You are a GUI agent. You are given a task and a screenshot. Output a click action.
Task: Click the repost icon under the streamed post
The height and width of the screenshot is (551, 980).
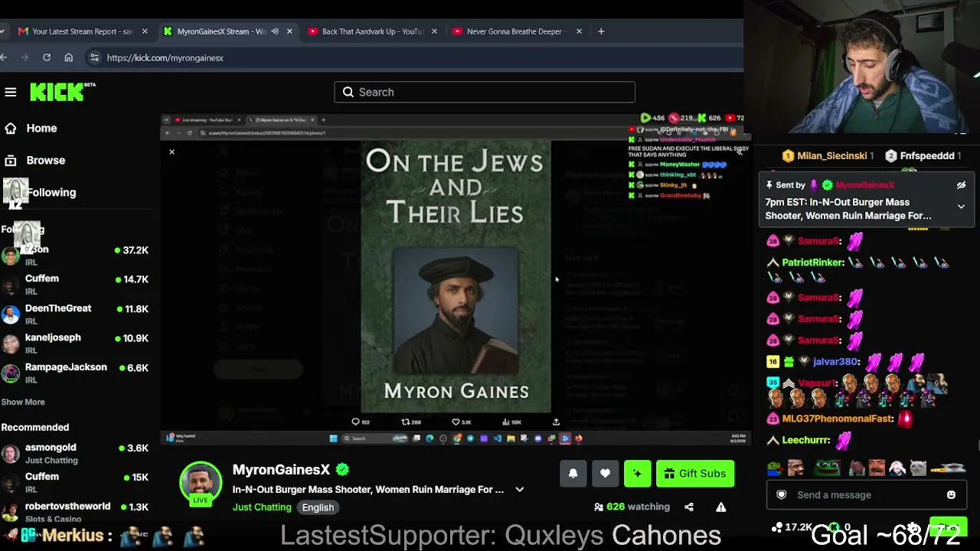point(406,422)
